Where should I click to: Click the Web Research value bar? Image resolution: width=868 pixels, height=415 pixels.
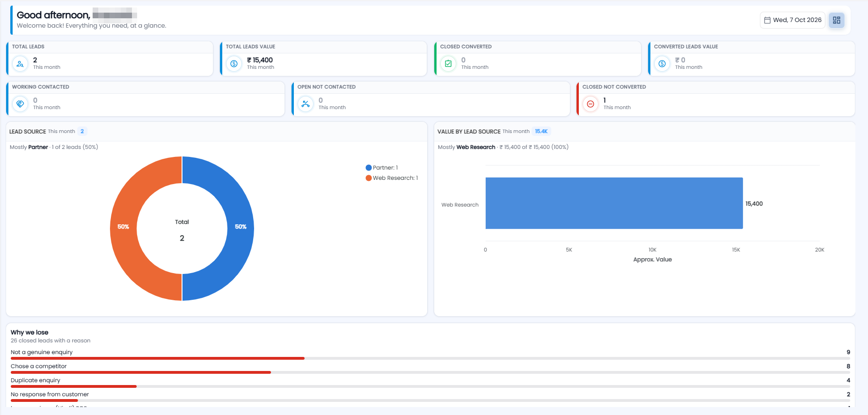pos(614,203)
